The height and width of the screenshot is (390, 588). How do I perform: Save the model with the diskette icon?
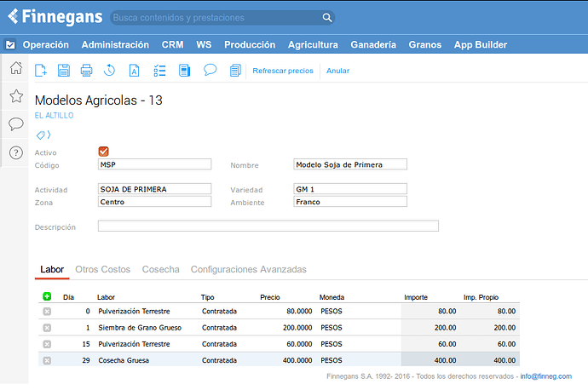click(x=63, y=71)
